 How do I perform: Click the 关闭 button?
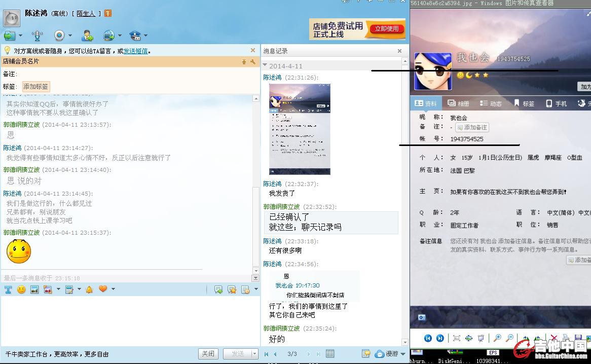click(208, 354)
